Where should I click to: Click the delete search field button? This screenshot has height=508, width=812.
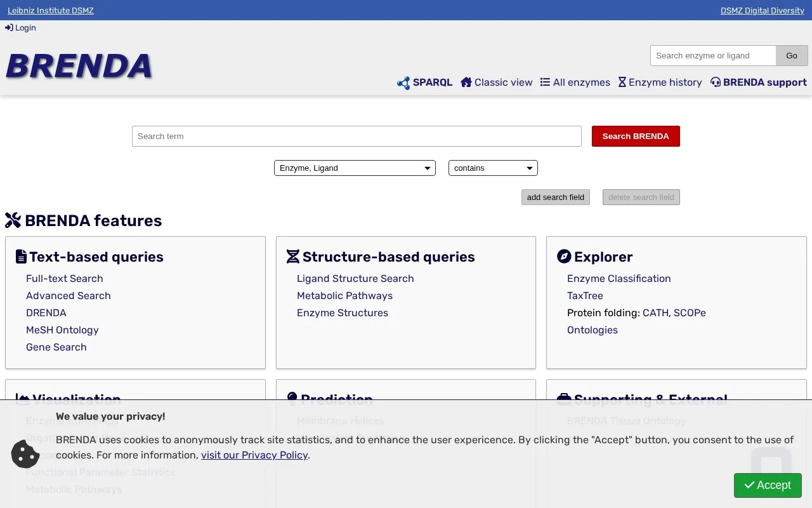pyautogui.click(x=641, y=197)
